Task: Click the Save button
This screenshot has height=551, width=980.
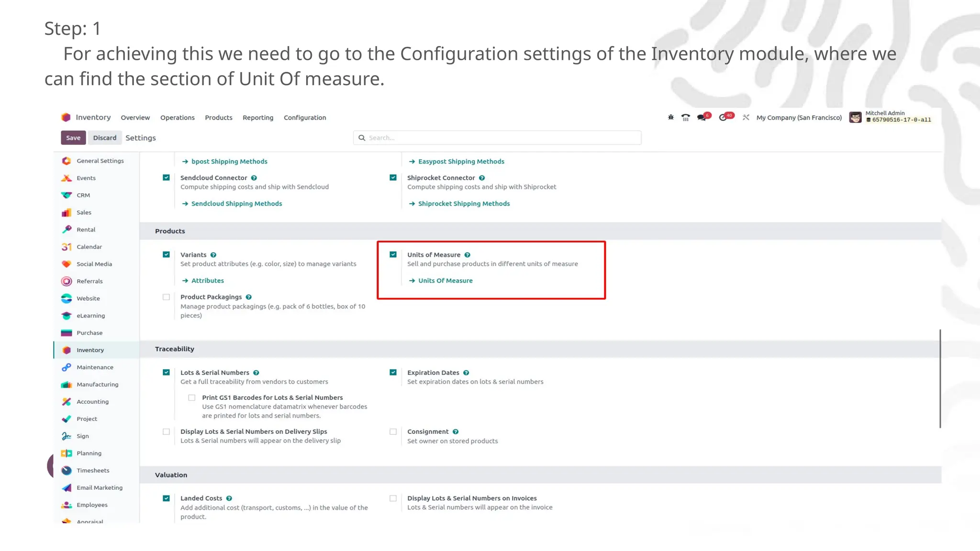Action: [x=73, y=138]
